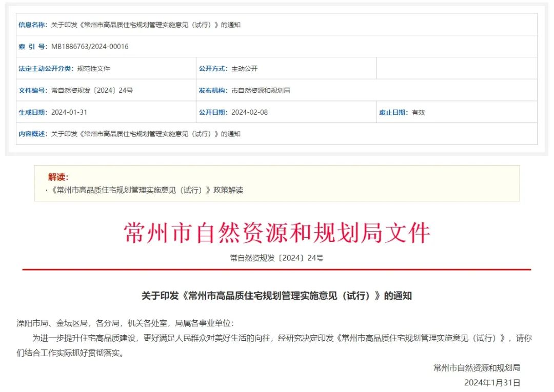Click the index number MB1886763/2024-00016
Image resolution: width=554 pixels, height=392 pixels.
click(89, 46)
